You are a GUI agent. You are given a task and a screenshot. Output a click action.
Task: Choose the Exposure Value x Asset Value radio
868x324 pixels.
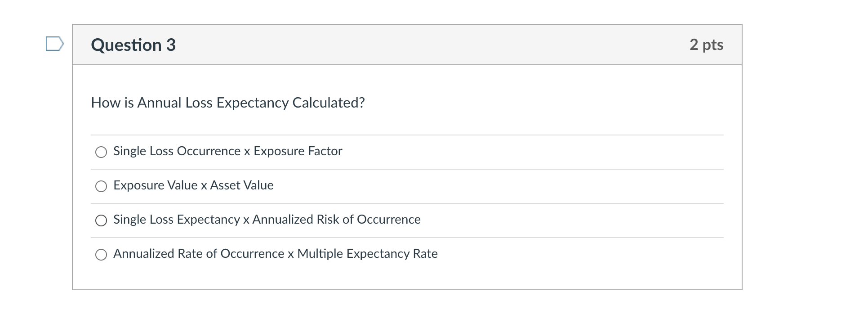pos(101,186)
